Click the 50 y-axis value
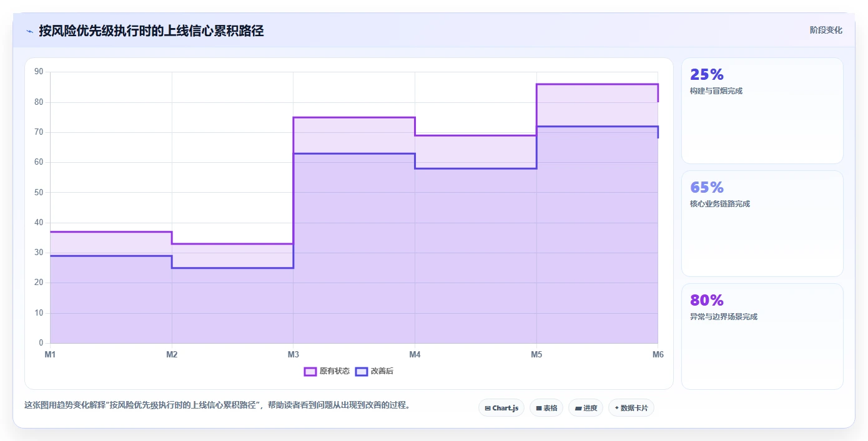Viewport: 868px width, 441px height. 39,192
